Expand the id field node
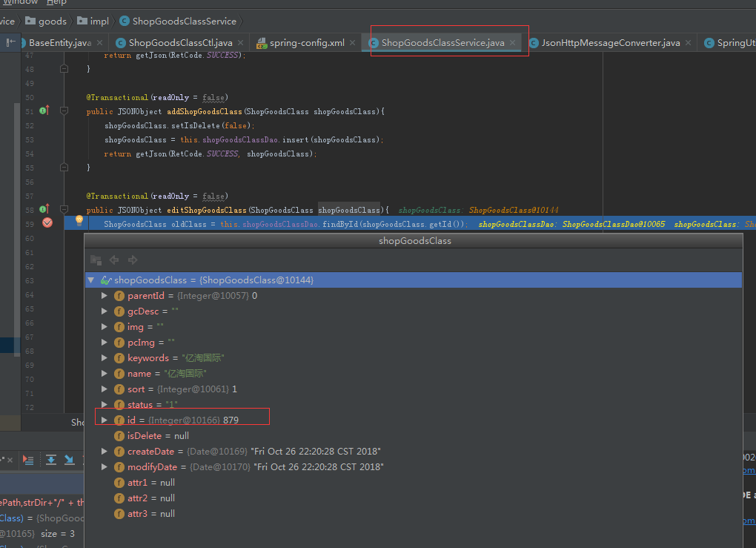The width and height of the screenshot is (756, 548). pos(105,420)
